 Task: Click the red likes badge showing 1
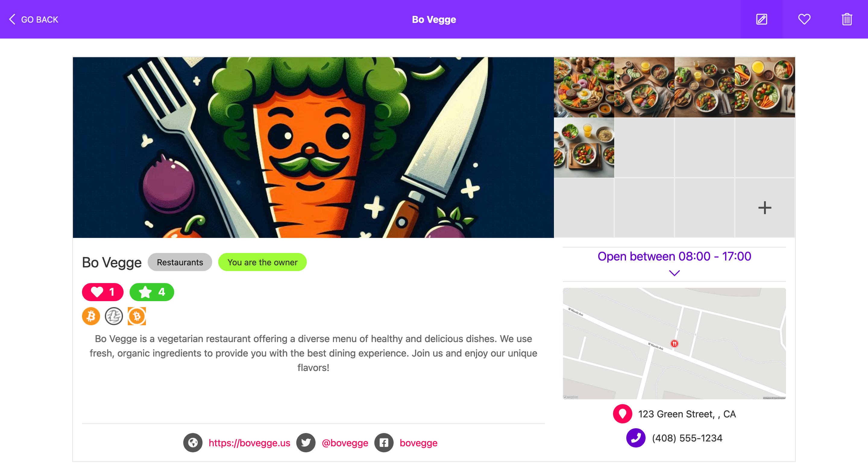tap(103, 292)
